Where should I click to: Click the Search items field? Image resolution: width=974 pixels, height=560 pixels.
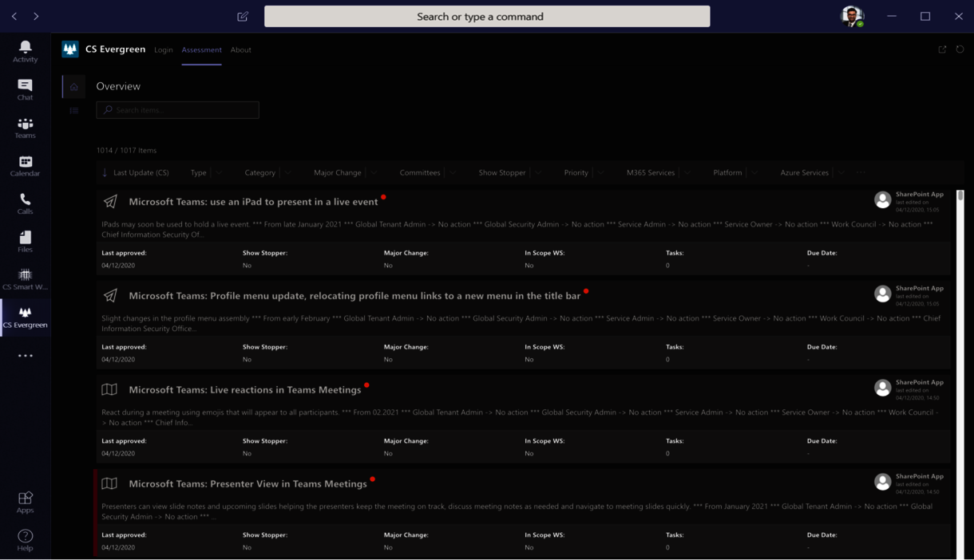[177, 110]
